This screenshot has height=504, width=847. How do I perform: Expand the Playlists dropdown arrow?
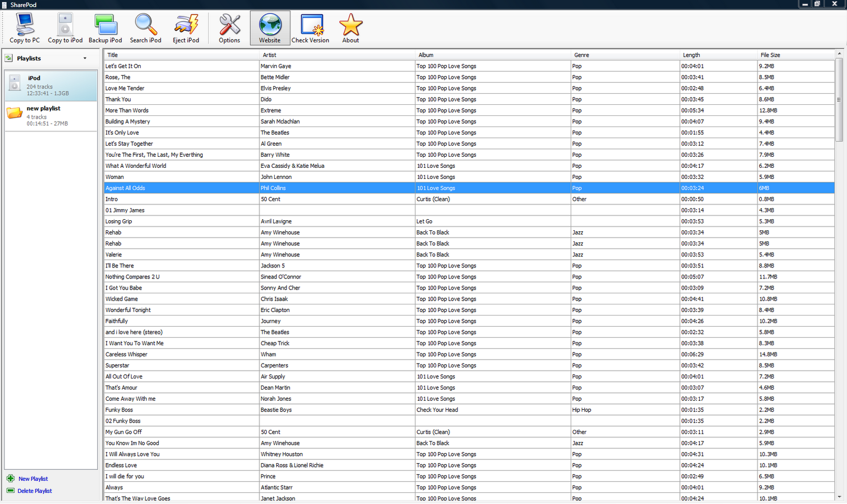tap(85, 58)
